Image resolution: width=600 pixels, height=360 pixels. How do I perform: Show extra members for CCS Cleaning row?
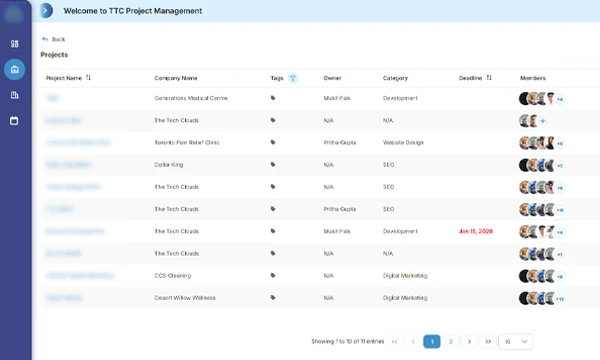tap(560, 277)
